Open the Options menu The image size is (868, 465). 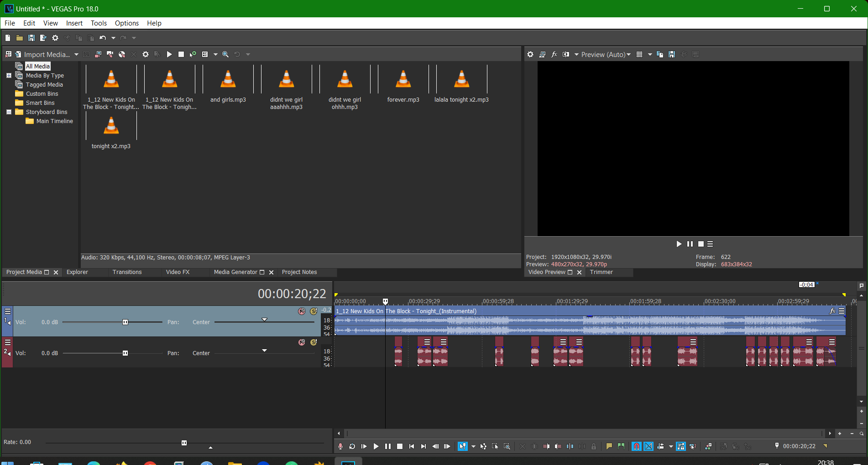127,23
